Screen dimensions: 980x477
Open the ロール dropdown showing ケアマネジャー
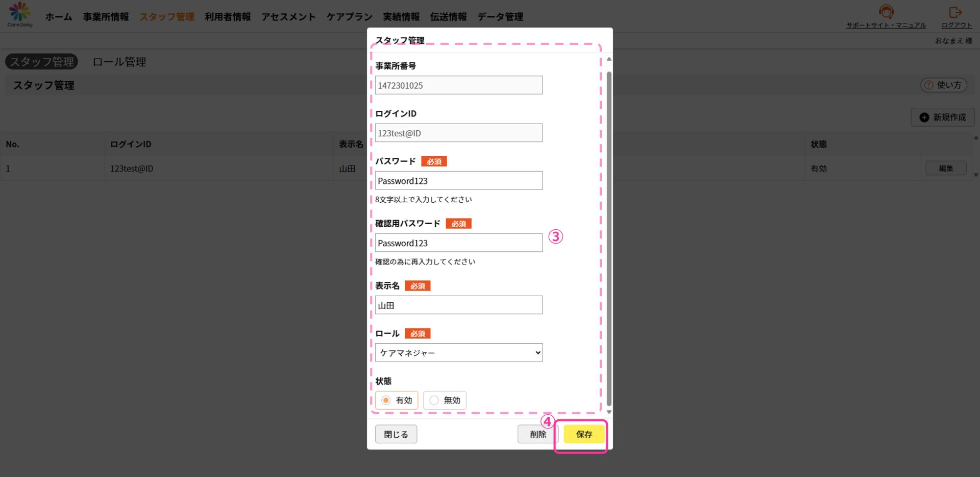458,353
